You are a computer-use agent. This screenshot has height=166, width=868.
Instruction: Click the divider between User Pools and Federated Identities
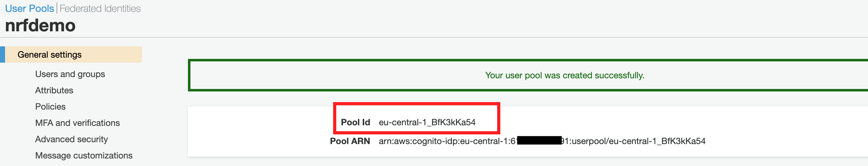pos(57,8)
